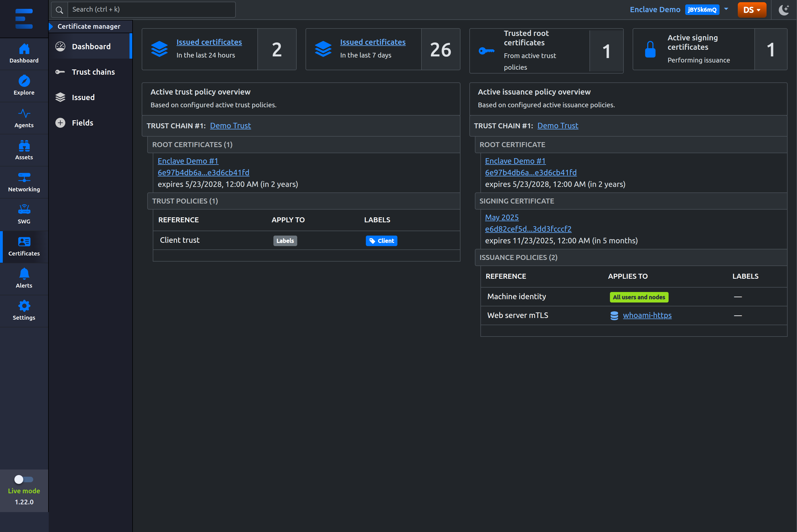Toggle the Live mode switch
797x532 pixels.
(24, 479)
